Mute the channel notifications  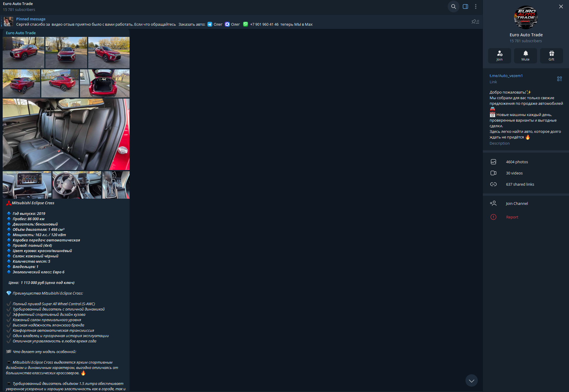click(526, 55)
